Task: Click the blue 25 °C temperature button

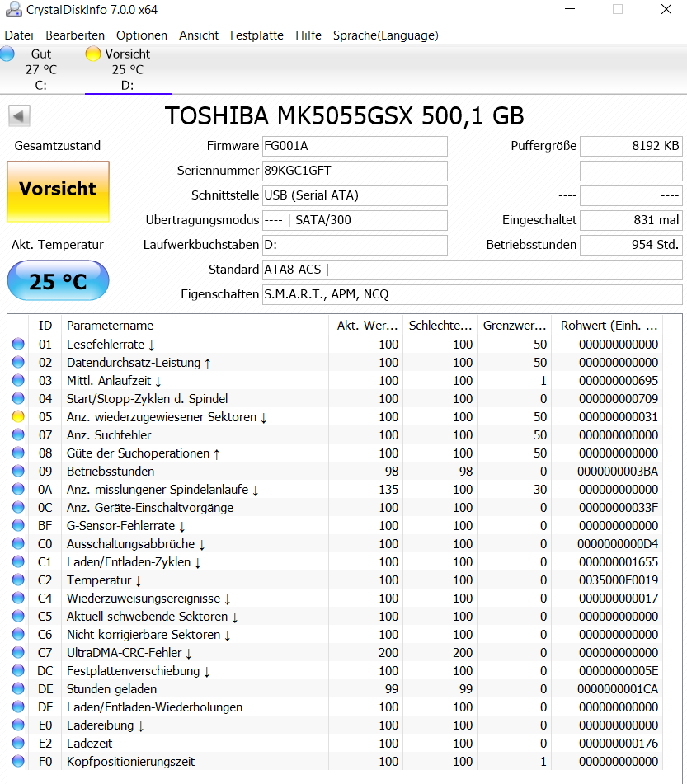Action: point(58,280)
